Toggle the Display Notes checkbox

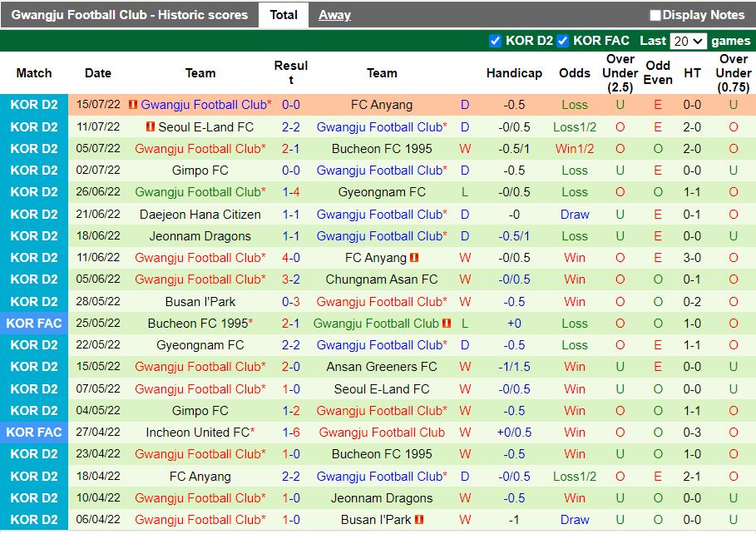tap(655, 15)
